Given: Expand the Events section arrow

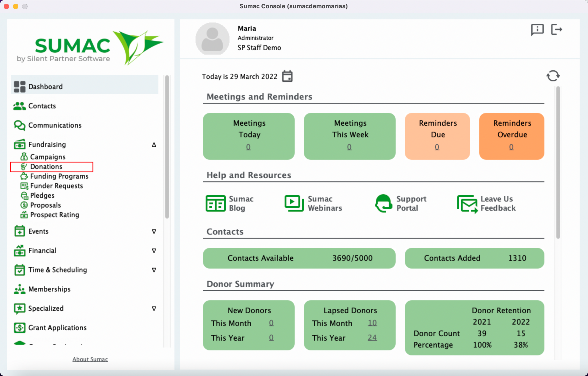Looking at the screenshot, I should click(x=154, y=231).
